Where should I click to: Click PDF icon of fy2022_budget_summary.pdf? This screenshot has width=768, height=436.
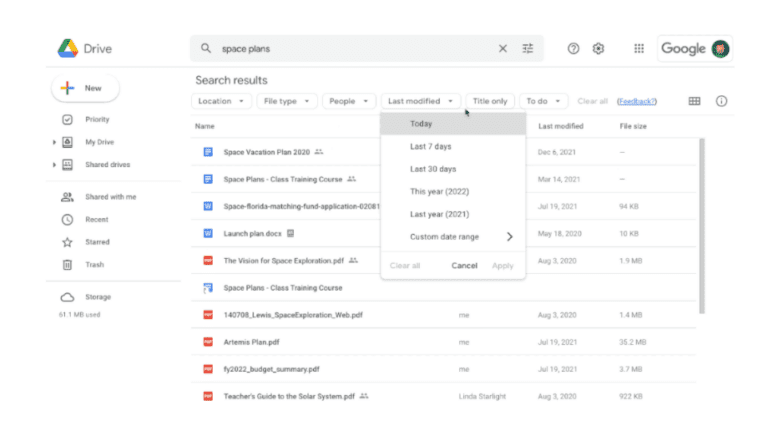click(208, 369)
